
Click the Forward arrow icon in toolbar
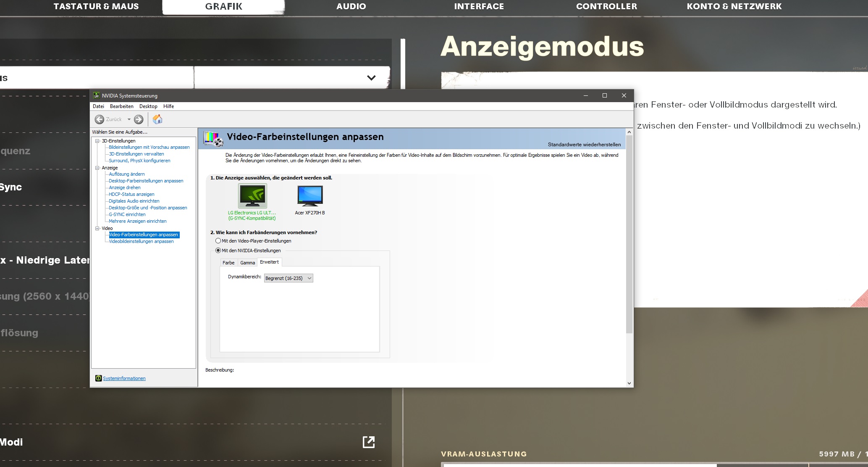coord(139,119)
